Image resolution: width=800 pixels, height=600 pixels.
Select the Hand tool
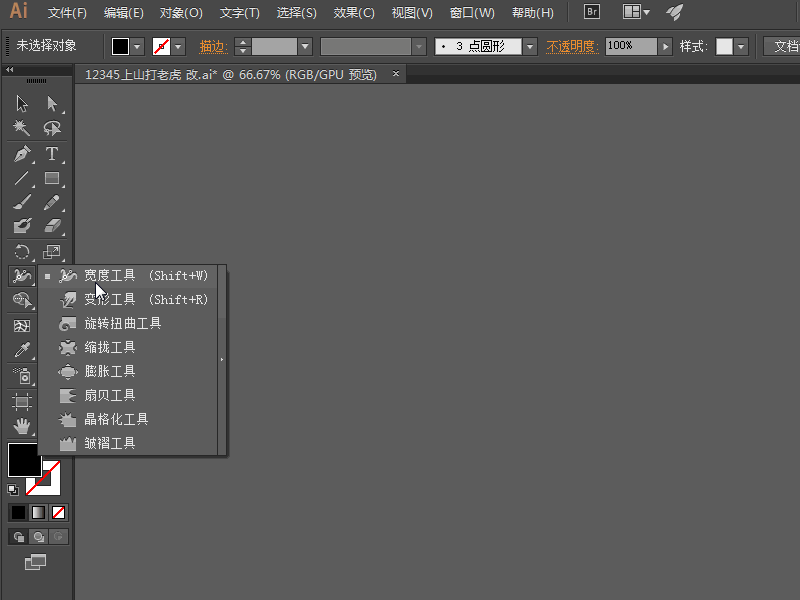22,426
